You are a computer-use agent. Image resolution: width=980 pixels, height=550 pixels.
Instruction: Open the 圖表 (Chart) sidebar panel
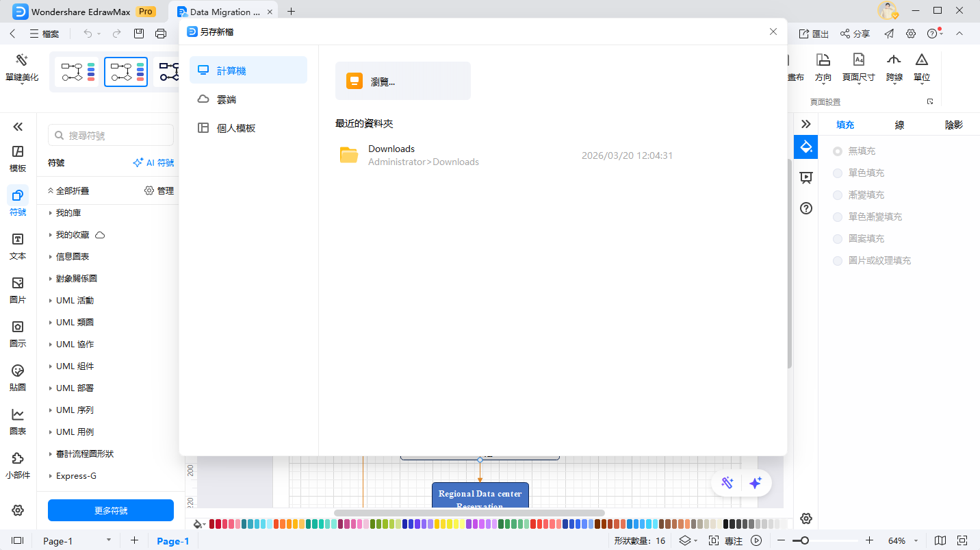18,421
